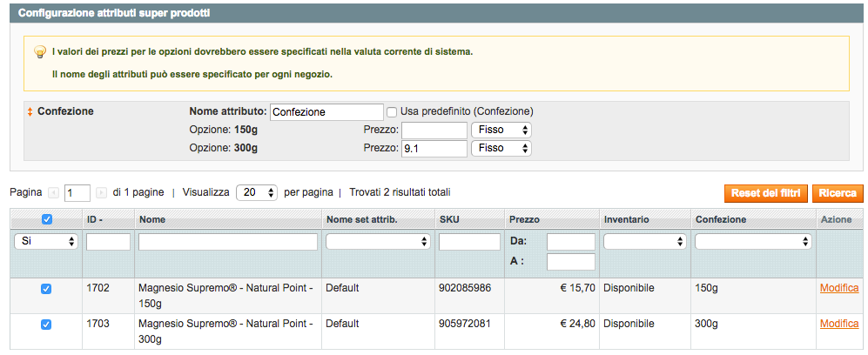The width and height of the screenshot is (868, 355).
Task: Click the Ricerca button
Action: [x=839, y=193]
